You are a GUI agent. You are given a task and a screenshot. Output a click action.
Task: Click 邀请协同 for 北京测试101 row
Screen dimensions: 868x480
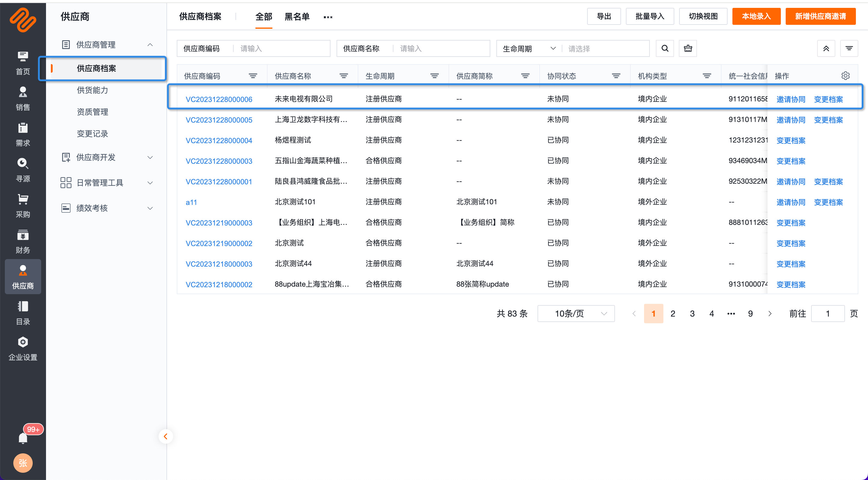click(x=791, y=202)
